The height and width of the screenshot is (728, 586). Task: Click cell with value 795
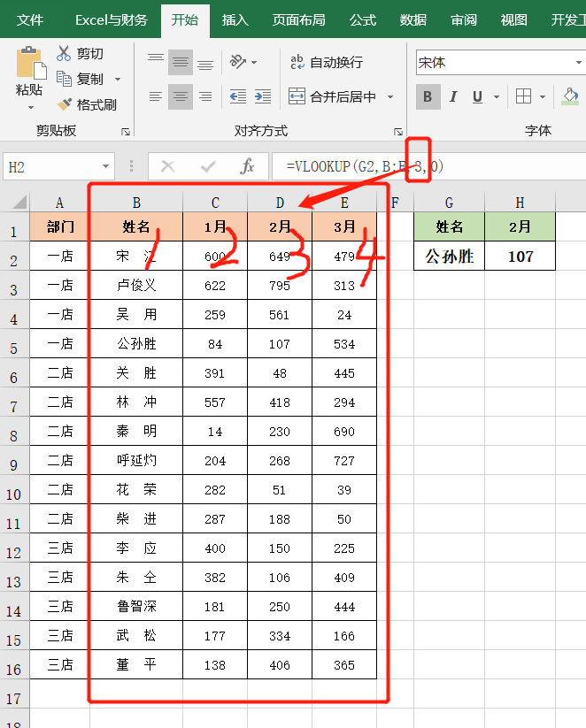280,286
